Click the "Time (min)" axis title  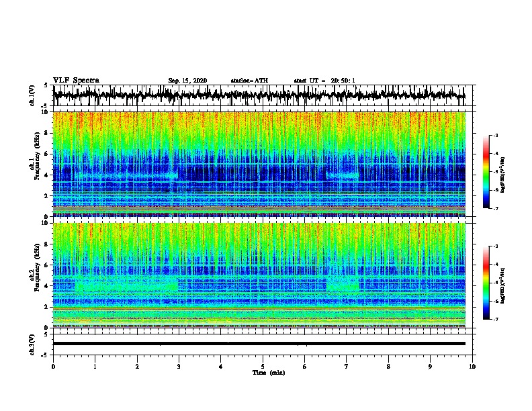click(269, 373)
